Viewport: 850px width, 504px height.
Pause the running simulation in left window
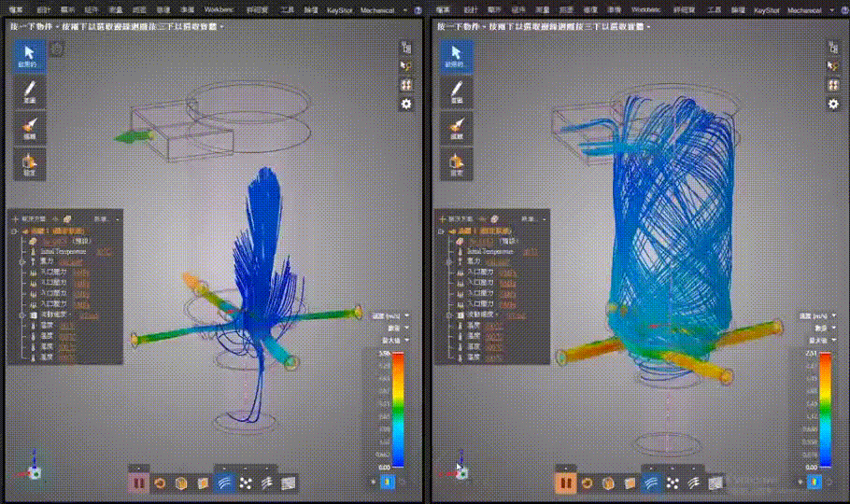pyautogui.click(x=138, y=483)
